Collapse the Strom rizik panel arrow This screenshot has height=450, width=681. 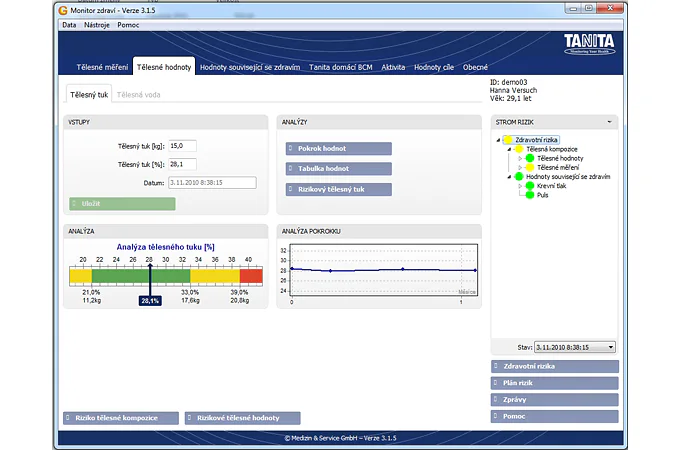(609, 121)
